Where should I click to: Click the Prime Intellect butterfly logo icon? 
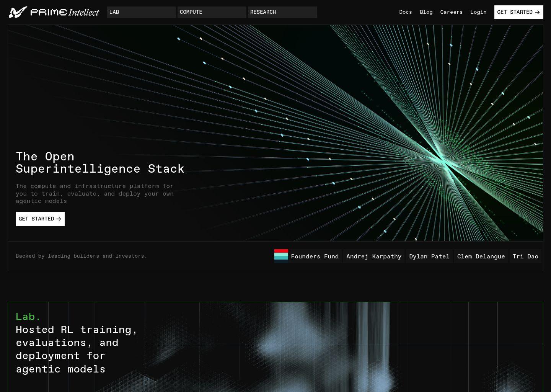pos(18,12)
